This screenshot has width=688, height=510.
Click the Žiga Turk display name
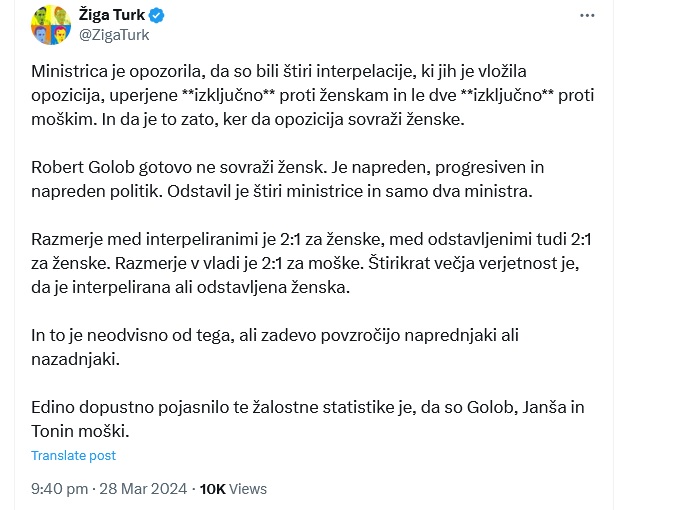pos(111,15)
